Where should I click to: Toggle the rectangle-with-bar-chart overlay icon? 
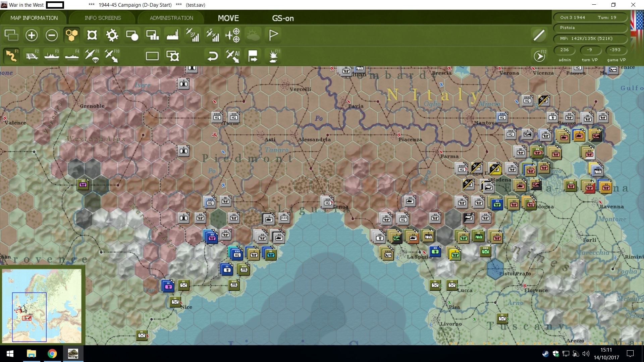153,35
